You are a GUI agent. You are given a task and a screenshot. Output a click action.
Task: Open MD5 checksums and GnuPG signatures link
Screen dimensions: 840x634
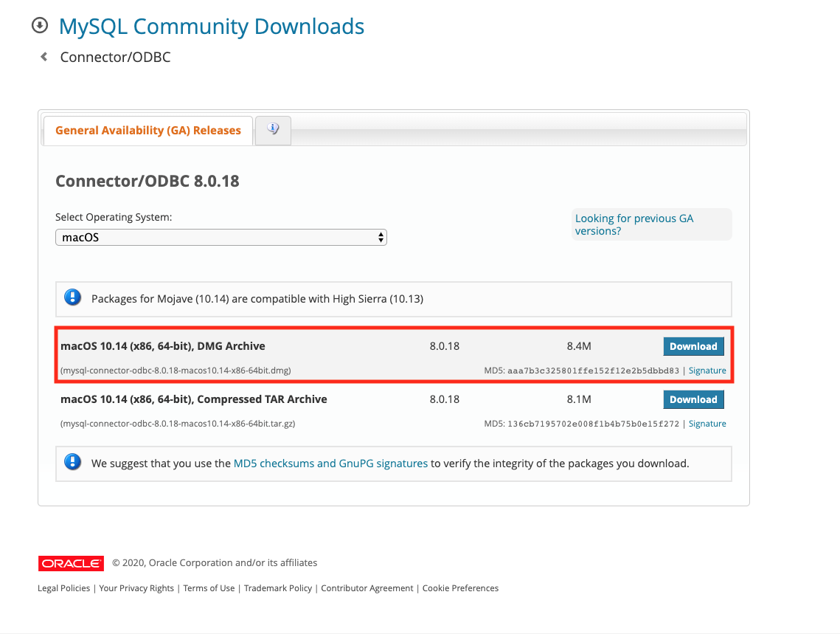click(x=330, y=463)
